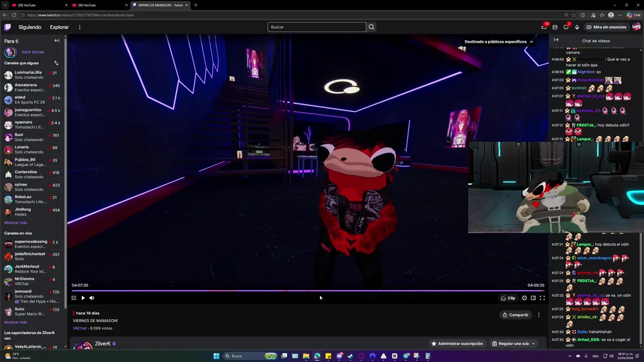Screen dimensions: 644x362
Task: Sort the followed channels list
Action: [x=56, y=63]
